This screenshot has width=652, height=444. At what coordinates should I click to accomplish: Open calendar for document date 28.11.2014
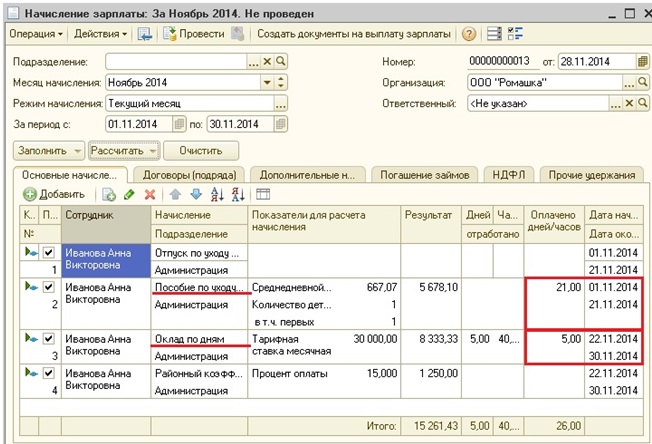(x=642, y=62)
